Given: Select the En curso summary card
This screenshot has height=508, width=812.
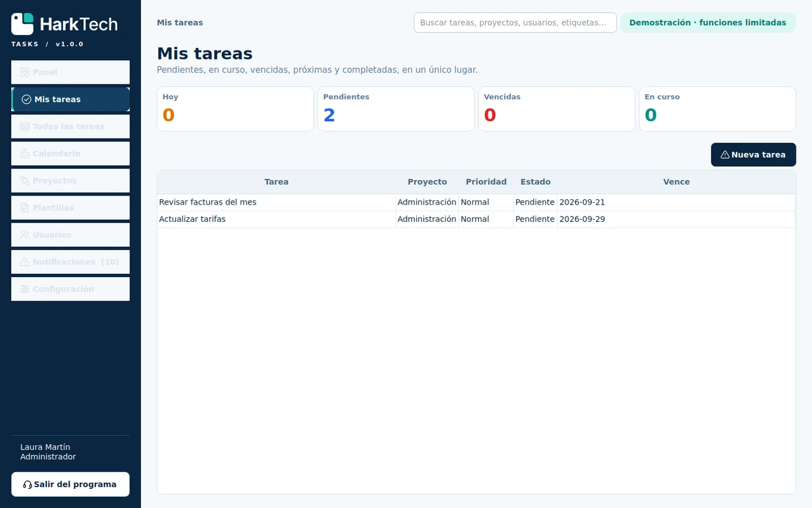Looking at the screenshot, I should point(717,109).
